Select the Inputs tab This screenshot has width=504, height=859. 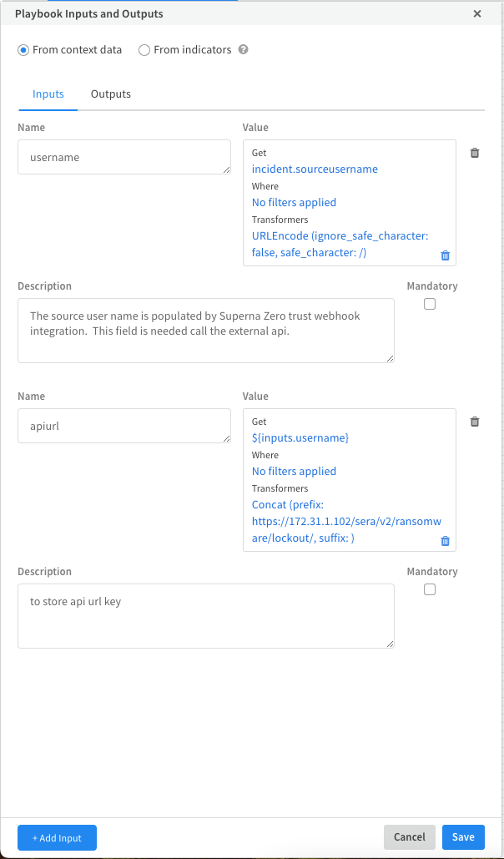coord(48,94)
